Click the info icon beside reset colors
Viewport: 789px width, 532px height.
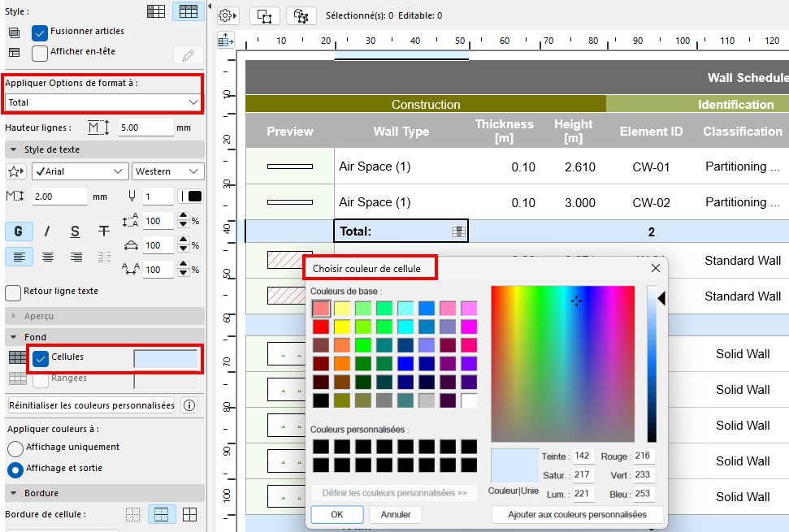tap(189, 405)
